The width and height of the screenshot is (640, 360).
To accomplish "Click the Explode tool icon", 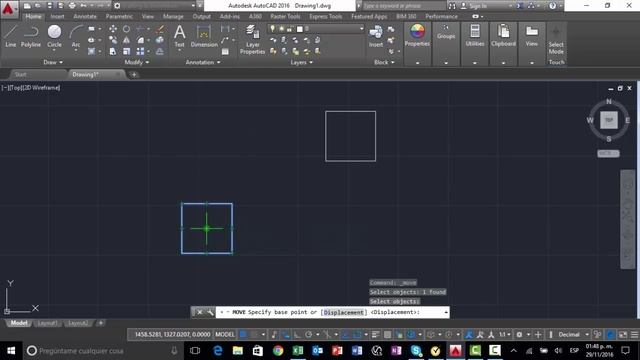I will 160,40.
